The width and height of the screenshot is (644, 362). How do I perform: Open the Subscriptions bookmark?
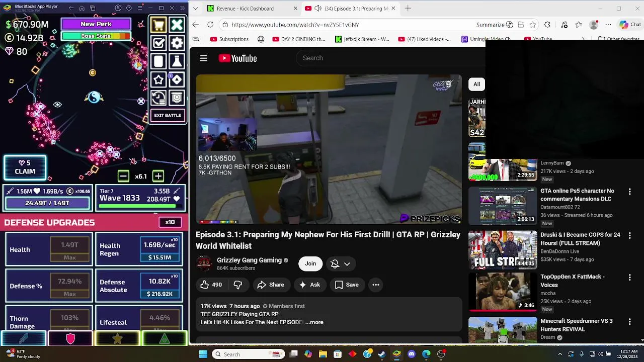229,39
